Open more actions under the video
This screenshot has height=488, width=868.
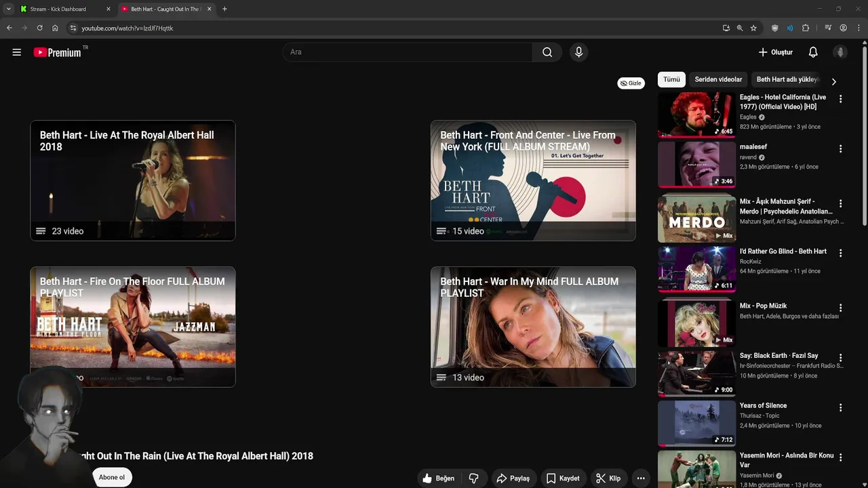click(x=641, y=479)
